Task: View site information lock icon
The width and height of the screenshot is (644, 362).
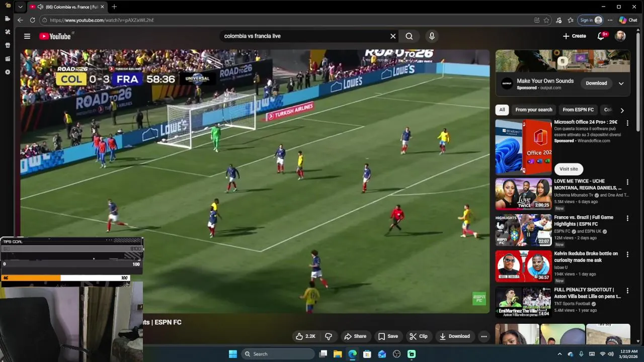Action: pyautogui.click(x=44, y=20)
